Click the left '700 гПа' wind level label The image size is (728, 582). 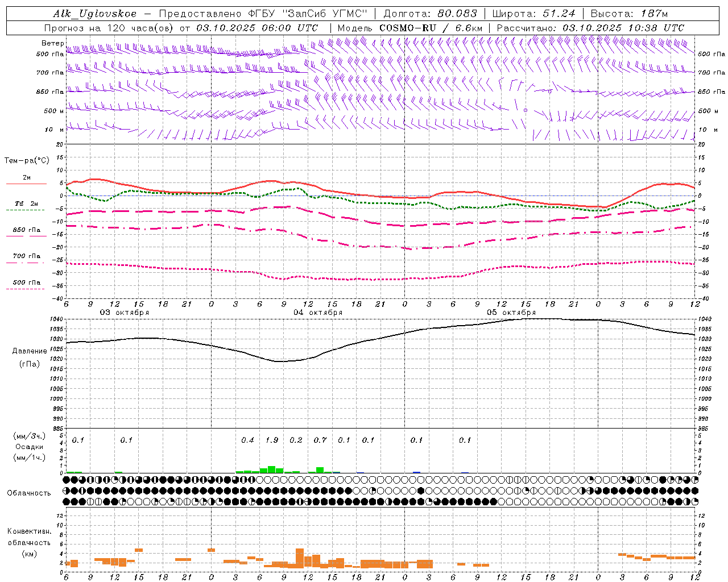point(50,73)
